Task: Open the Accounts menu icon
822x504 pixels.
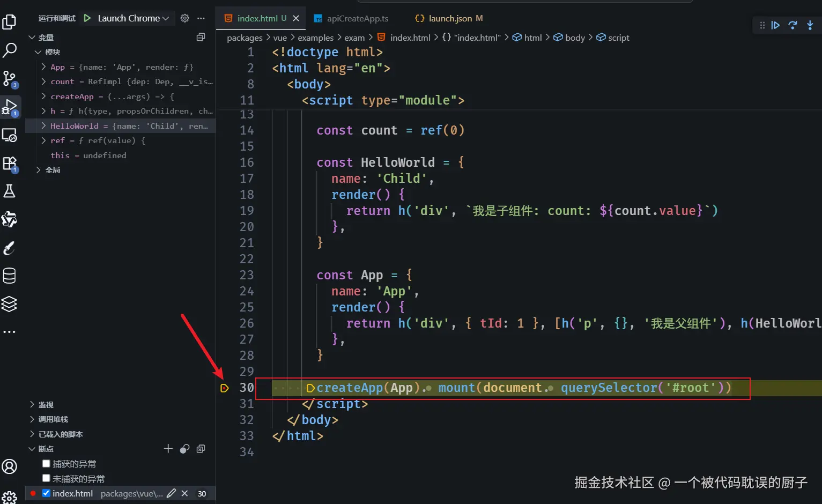Action: (9, 466)
